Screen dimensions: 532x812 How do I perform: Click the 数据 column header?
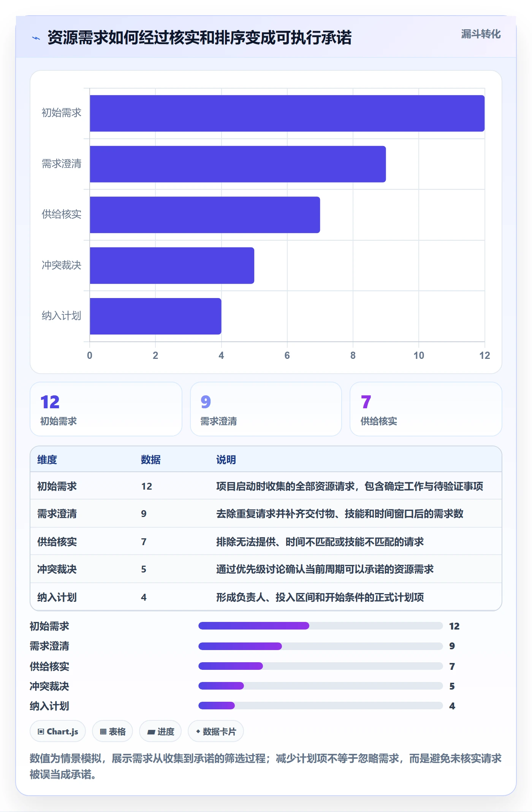coord(150,460)
